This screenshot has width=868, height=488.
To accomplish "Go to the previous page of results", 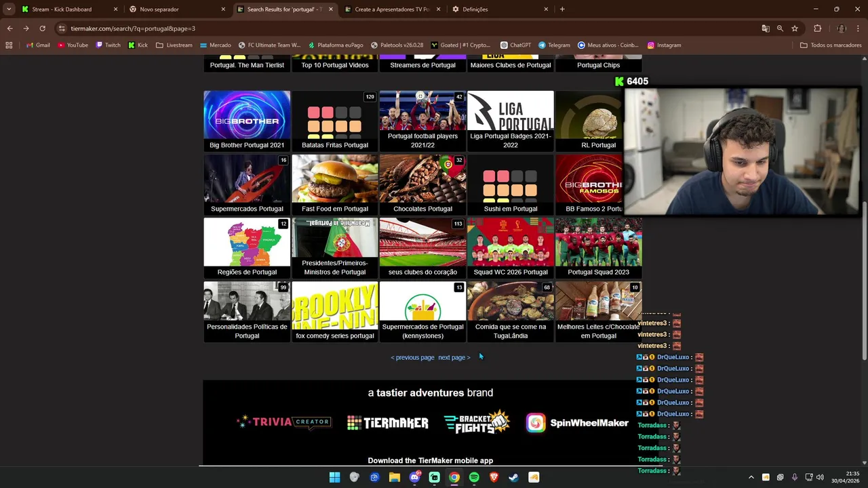I will tap(412, 357).
